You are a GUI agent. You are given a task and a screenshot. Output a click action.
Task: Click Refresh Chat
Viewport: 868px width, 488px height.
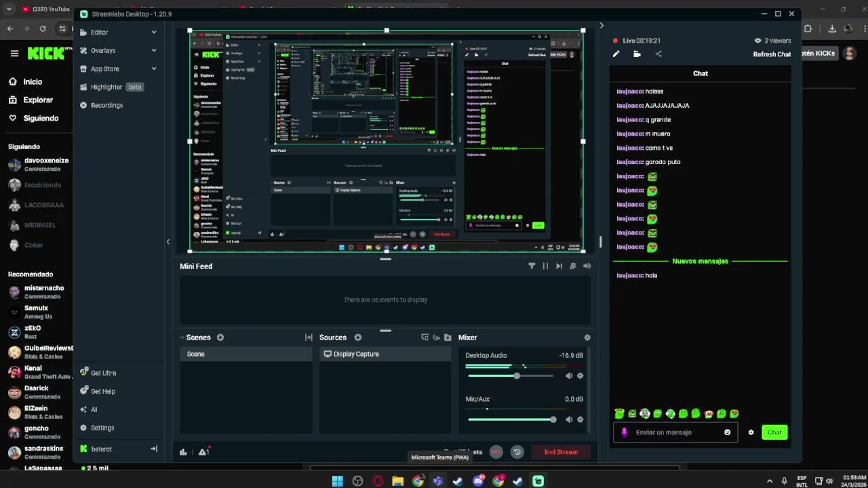(x=772, y=54)
